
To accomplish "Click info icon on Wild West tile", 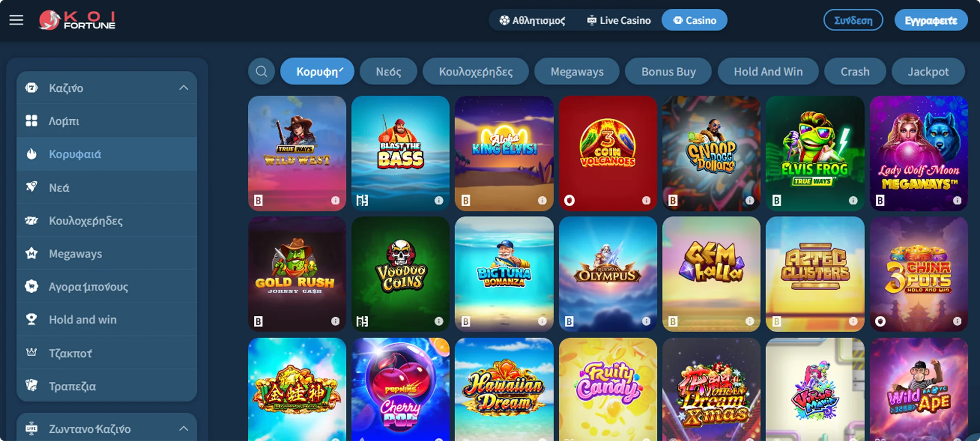I will (335, 201).
